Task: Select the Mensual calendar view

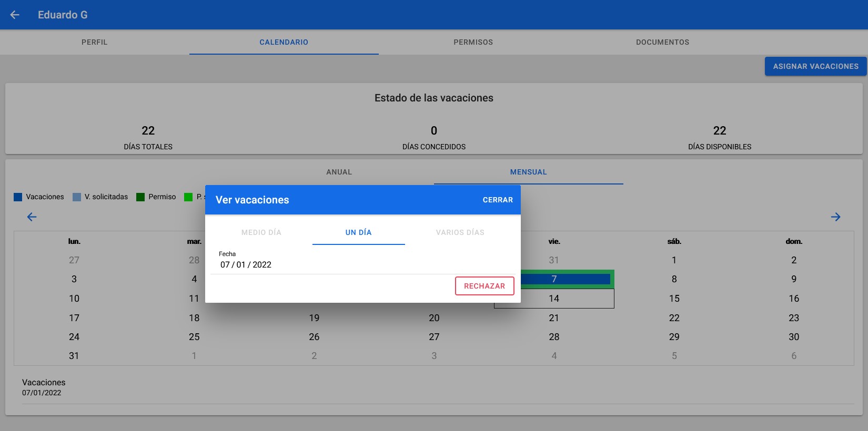Action: (528, 172)
